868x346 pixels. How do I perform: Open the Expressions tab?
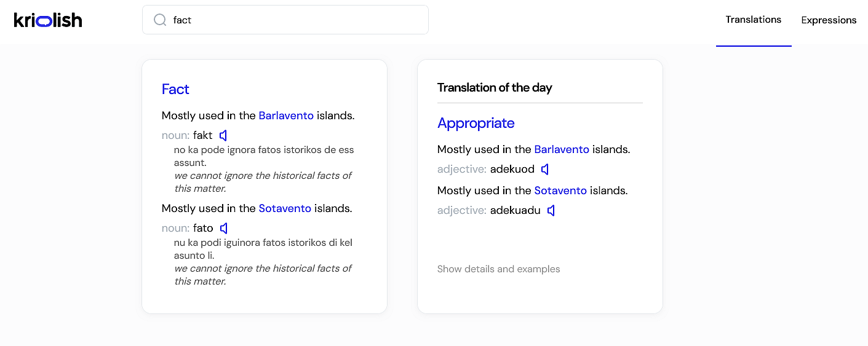click(x=829, y=20)
